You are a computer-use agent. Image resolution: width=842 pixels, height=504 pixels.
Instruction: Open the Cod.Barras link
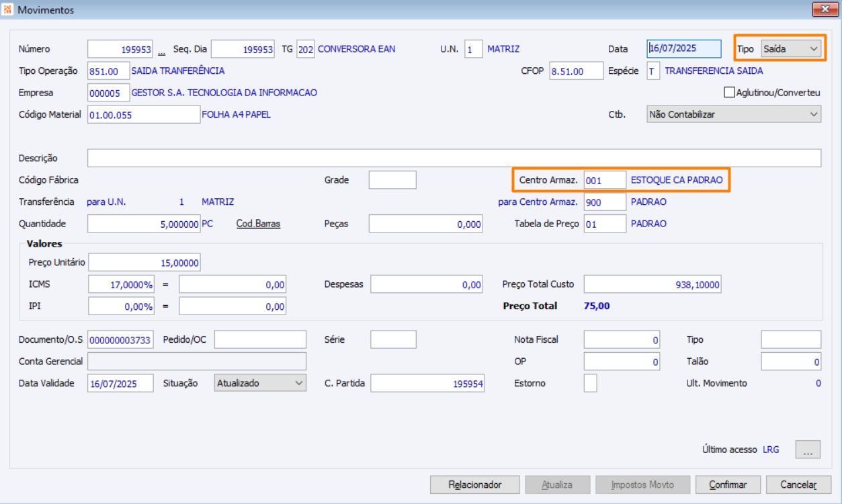tap(258, 224)
